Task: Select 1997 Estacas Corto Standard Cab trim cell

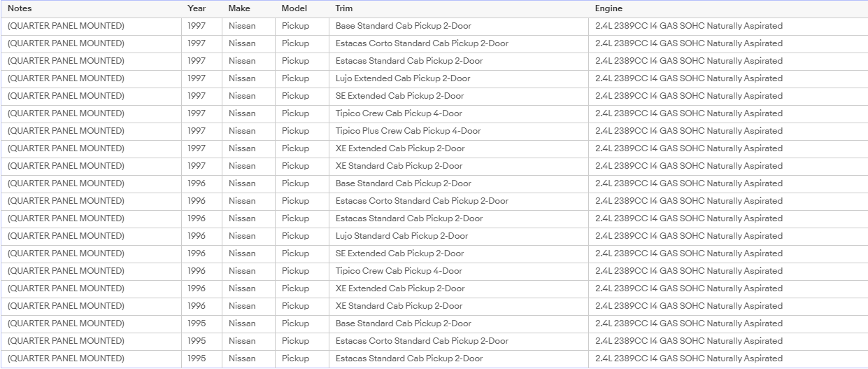Action: point(422,43)
